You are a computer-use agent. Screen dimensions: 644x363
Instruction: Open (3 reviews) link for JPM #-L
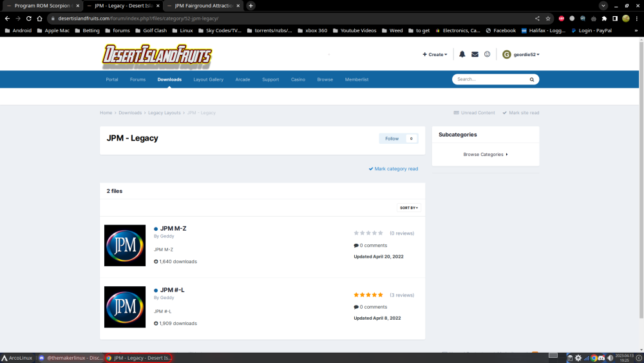click(402, 295)
